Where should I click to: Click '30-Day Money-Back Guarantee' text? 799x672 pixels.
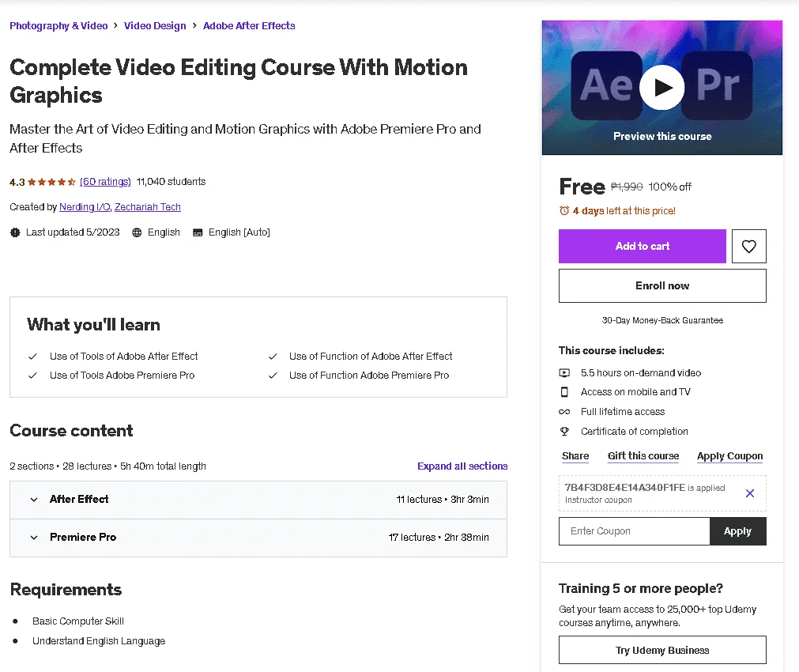tap(662, 321)
